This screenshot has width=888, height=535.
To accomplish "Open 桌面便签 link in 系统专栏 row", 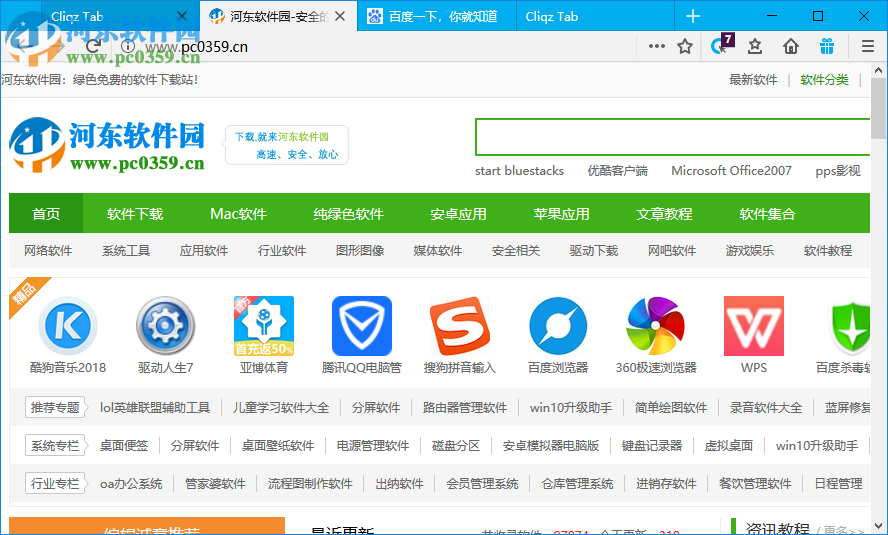I will point(124,446).
